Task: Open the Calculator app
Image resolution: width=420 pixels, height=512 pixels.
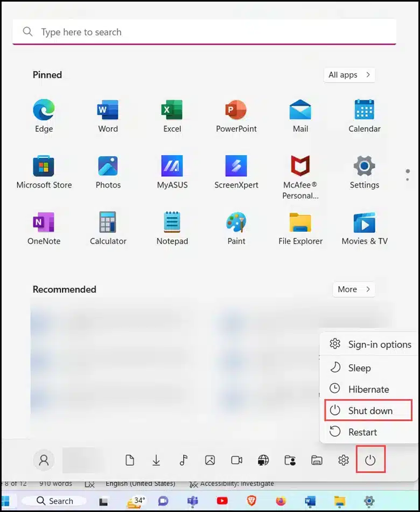Action: pos(108,229)
